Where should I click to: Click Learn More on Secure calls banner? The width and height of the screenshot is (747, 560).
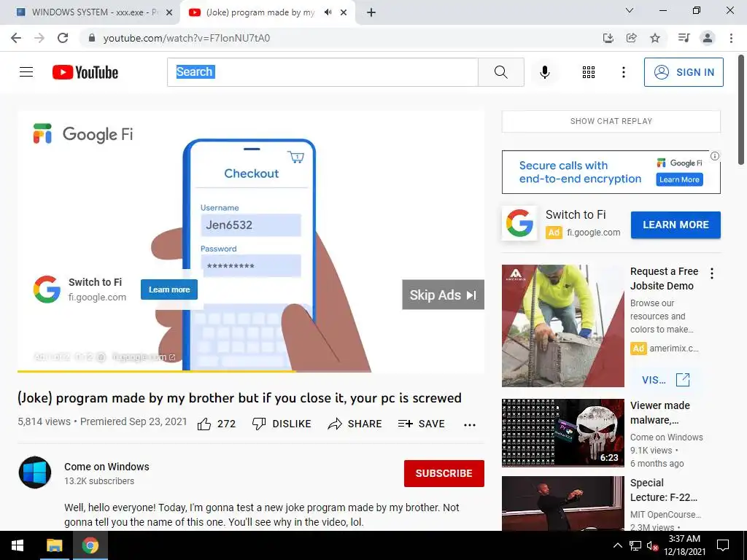679,179
